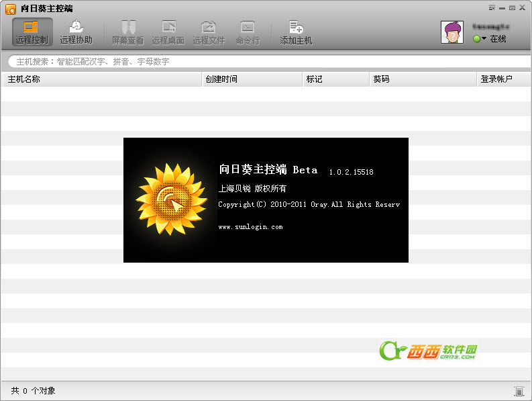This screenshot has width=532, height=401.
Task: Open 远程文件 transfer tool
Action: click(x=209, y=33)
